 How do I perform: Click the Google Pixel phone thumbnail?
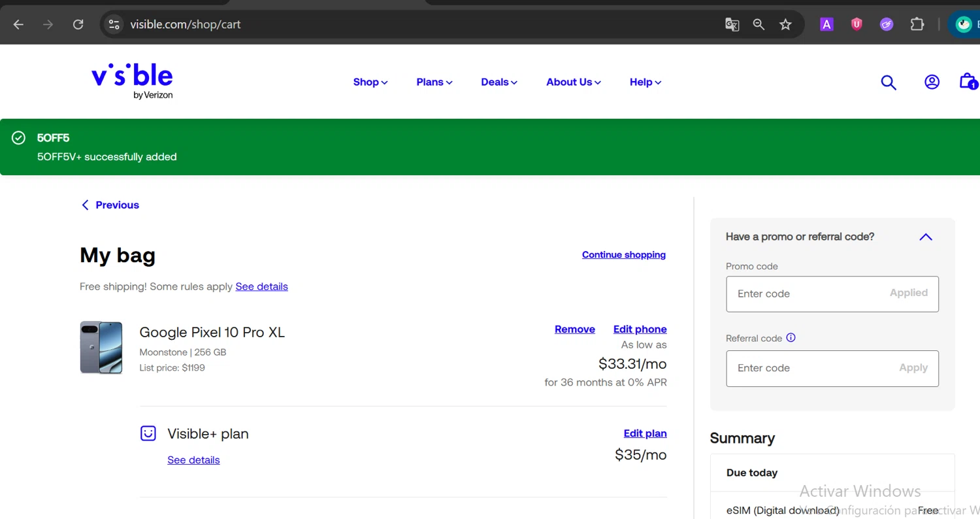101,347
